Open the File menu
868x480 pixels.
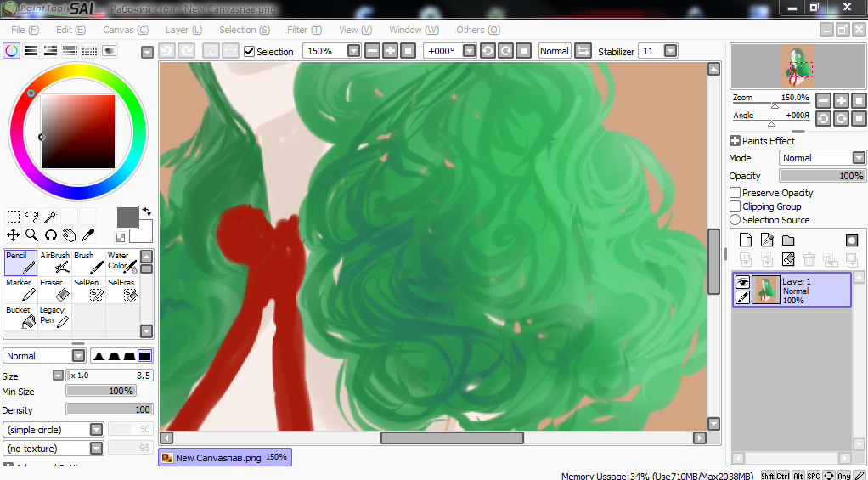(25, 30)
